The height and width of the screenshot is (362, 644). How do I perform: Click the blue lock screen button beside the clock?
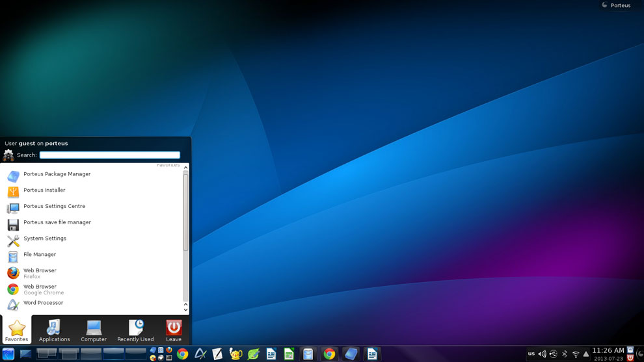click(x=630, y=350)
